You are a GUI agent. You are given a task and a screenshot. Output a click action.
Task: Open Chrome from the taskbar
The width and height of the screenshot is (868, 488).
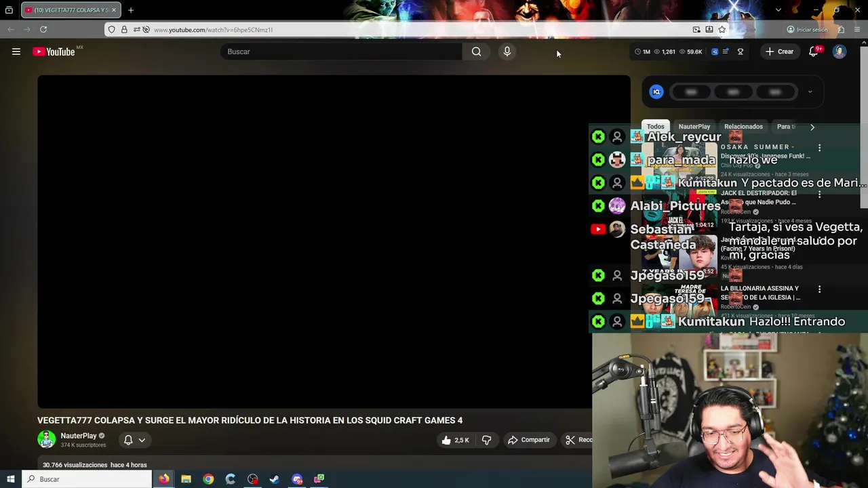coord(208,479)
